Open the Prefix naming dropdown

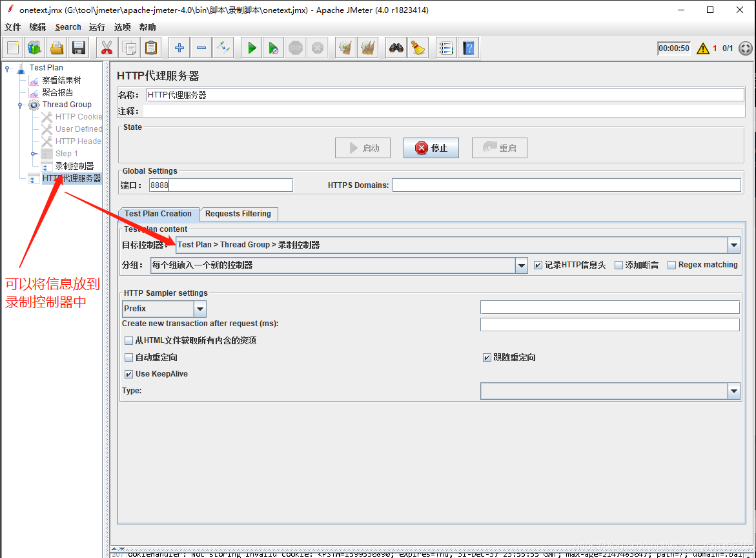click(x=199, y=309)
